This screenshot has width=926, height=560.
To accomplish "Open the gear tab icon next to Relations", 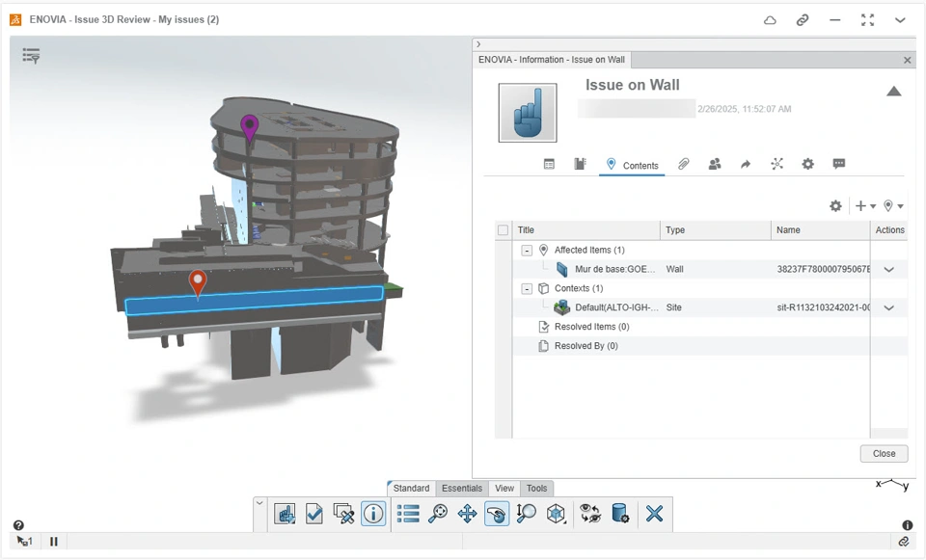I will click(x=807, y=164).
